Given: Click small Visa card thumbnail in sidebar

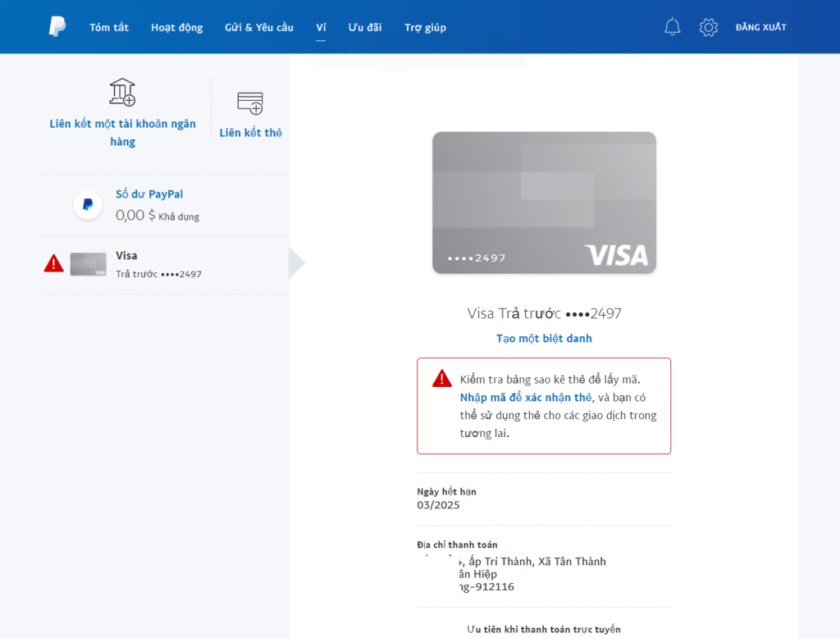Looking at the screenshot, I should 88,264.
